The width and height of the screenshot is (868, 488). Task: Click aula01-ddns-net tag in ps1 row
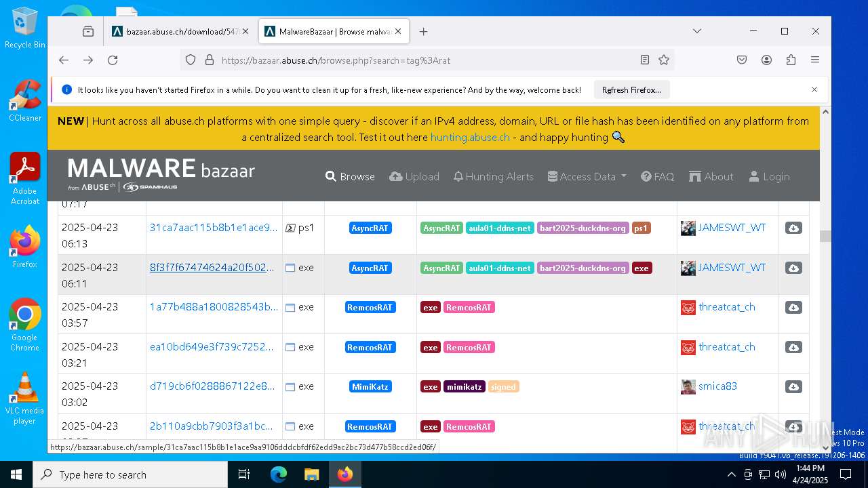(500, 228)
